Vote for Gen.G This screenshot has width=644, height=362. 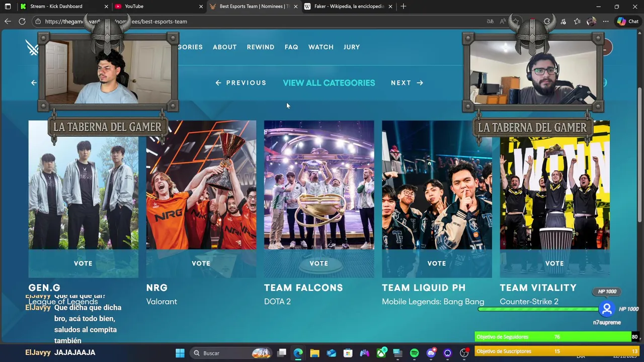84,263
